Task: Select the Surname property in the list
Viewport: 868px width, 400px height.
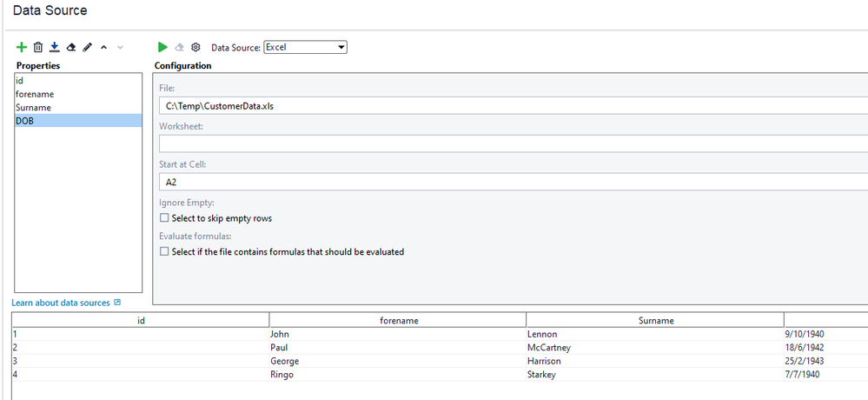Action: (33, 108)
